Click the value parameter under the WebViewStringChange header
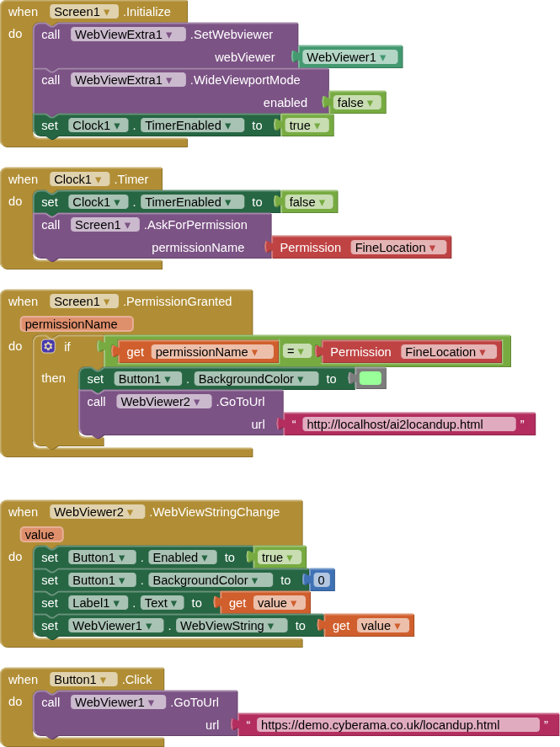This screenshot has height=747, width=560. 40,535
